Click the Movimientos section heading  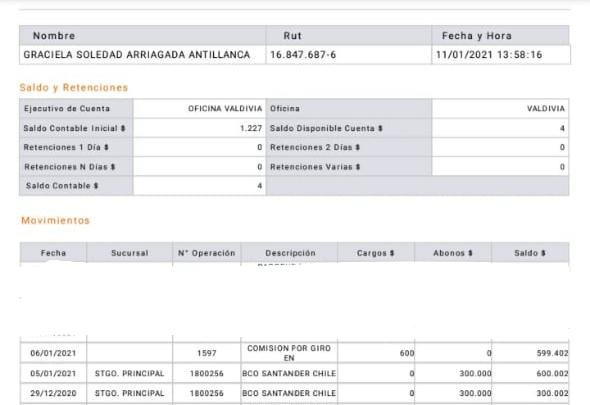click(55, 221)
